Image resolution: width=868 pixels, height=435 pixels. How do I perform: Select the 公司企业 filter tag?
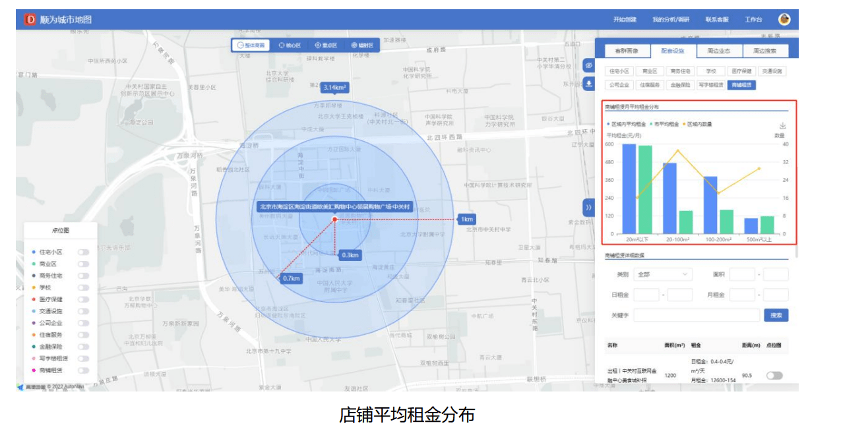tap(619, 85)
